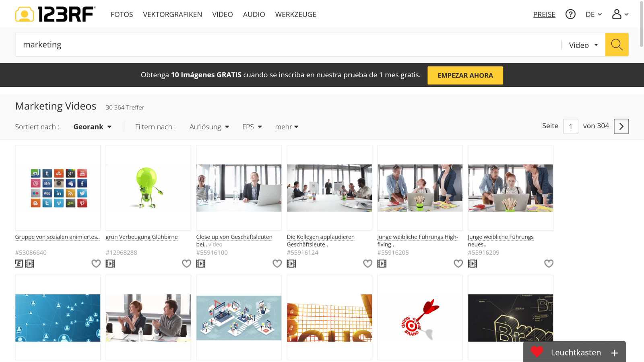The image size is (644, 362).
Task: Open the Close up von Geschäftsleuten thumbnail
Action: click(x=239, y=187)
